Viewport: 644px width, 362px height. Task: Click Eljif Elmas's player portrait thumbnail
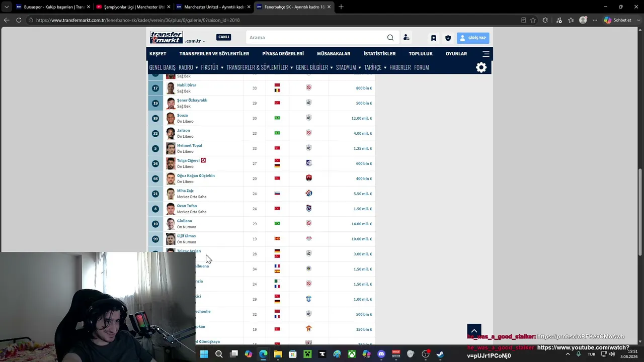pos(171,239)
